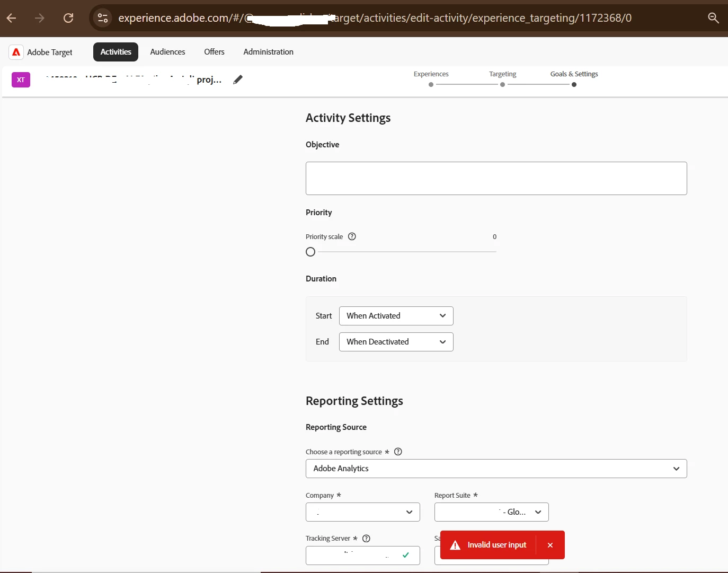Click the Reporting Settings heading
This screenshot has height=573, width=728.
(x=354, y=401)
